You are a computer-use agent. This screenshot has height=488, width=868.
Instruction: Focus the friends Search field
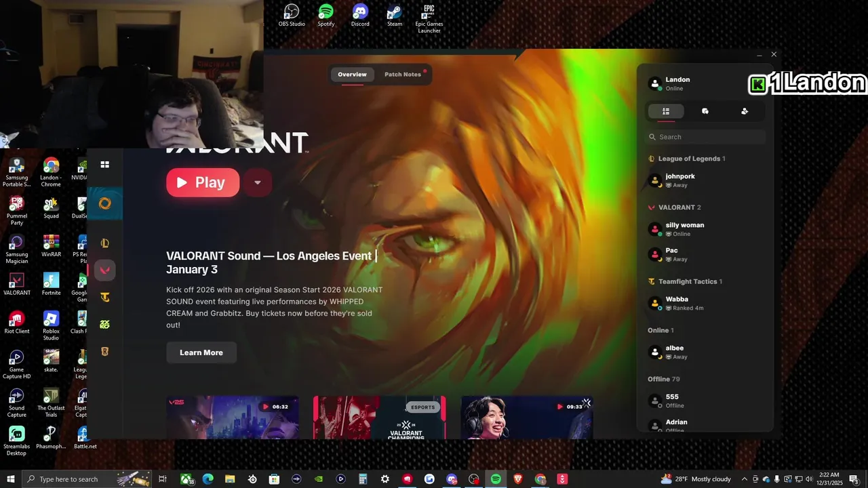coord(705,137)
